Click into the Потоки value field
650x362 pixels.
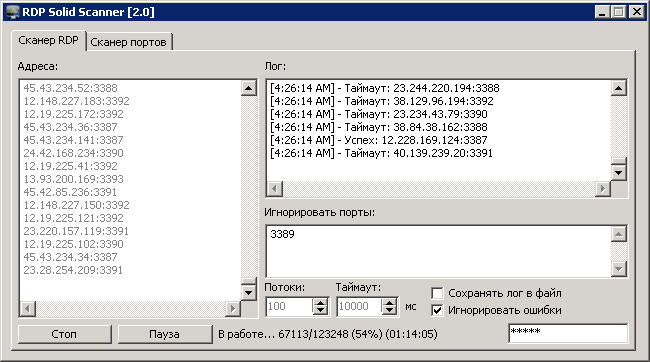click(x=289, y=306)
